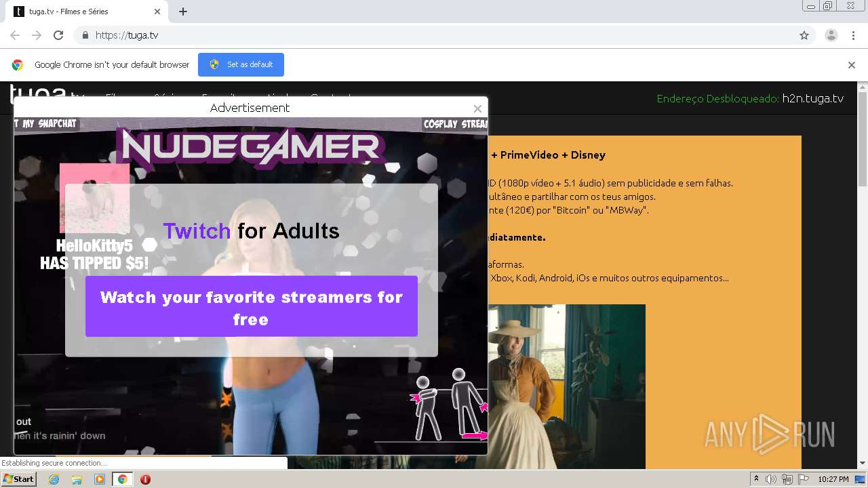Close the tuga.tv browser tab

(157, 12)
